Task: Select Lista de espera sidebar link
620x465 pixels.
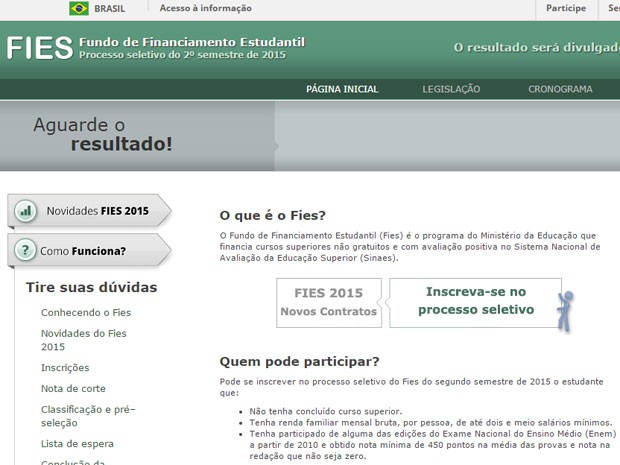Action: 77,443
